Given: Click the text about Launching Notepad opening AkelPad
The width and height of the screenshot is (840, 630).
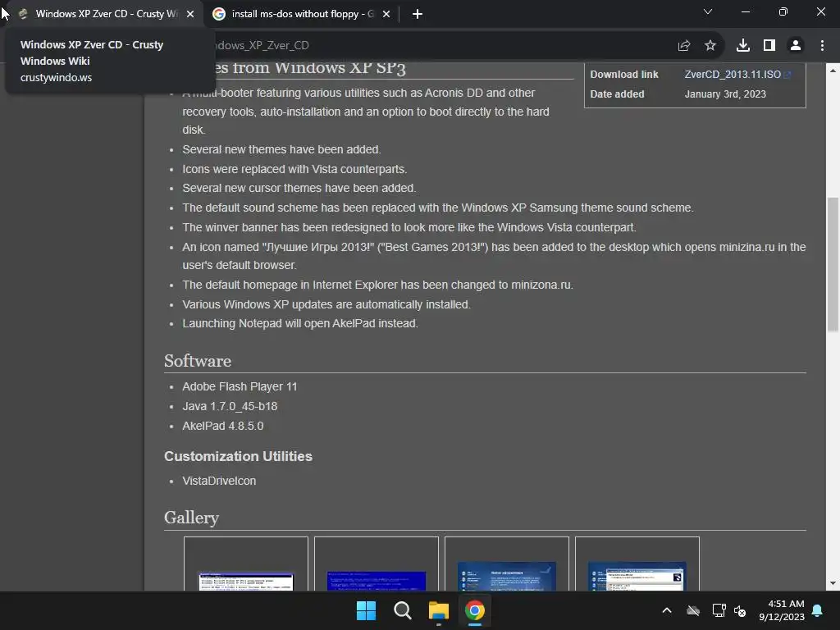Looking at the screenshot, I should click(x=300, y=323).
